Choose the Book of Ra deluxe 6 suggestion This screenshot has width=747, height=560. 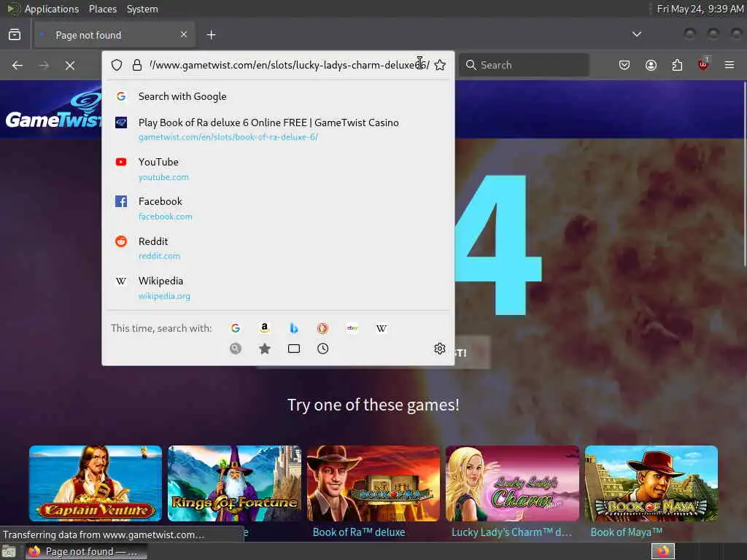tap(278, 130)
